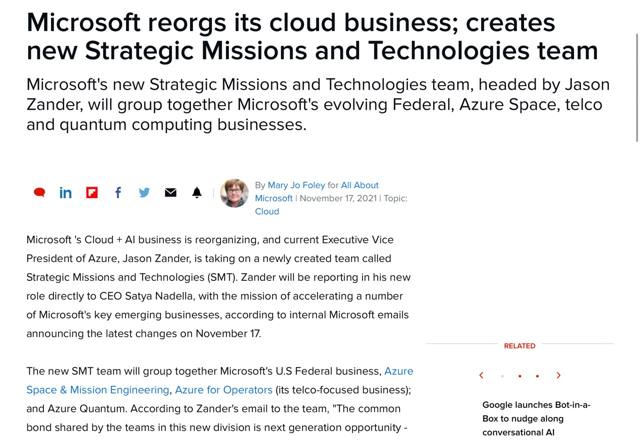Viewport: 640px width, 442px height.
Task: Show next related story with right chevron
Action: pyautogui.click(x=558, y=376)
